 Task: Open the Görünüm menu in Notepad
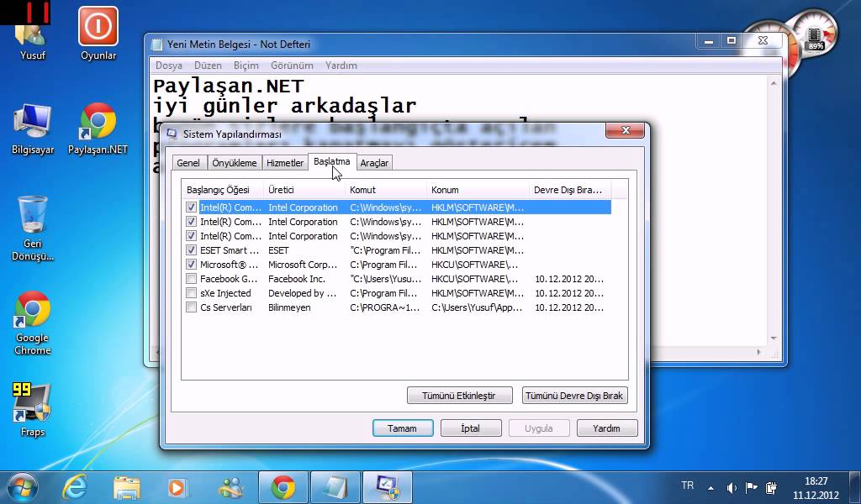292,66
